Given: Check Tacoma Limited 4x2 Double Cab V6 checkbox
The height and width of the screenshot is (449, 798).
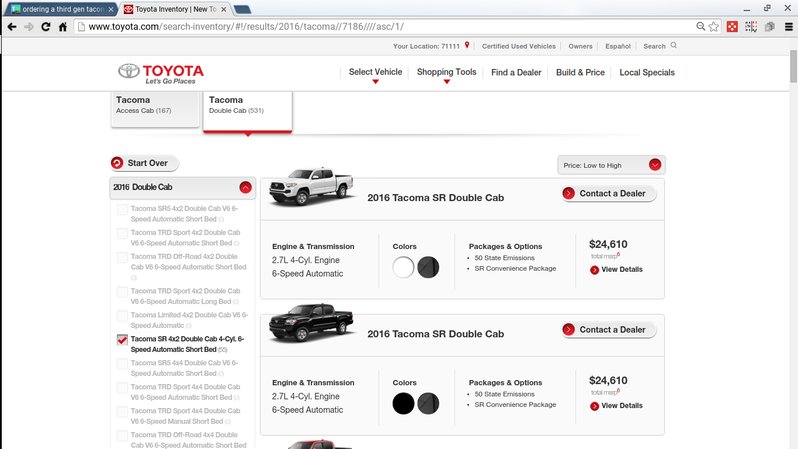Looking at the screenshot, I should tap(122, 316).
